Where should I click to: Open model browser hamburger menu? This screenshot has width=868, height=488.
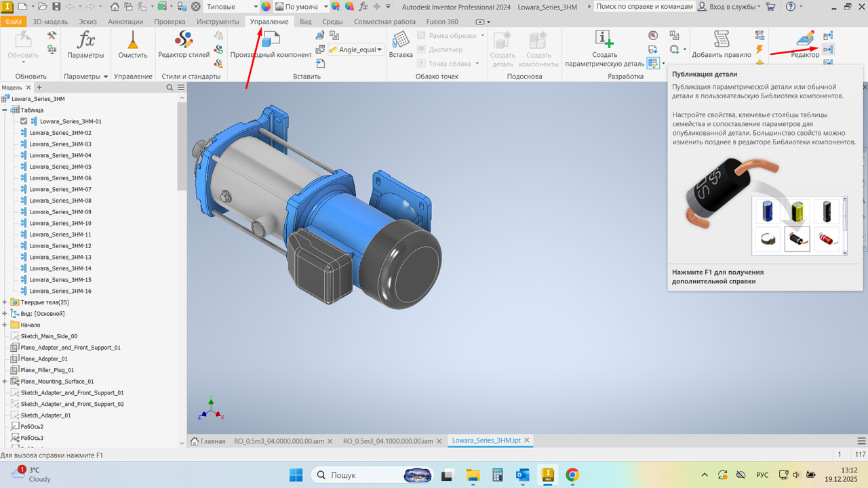[x=181, y=87]
